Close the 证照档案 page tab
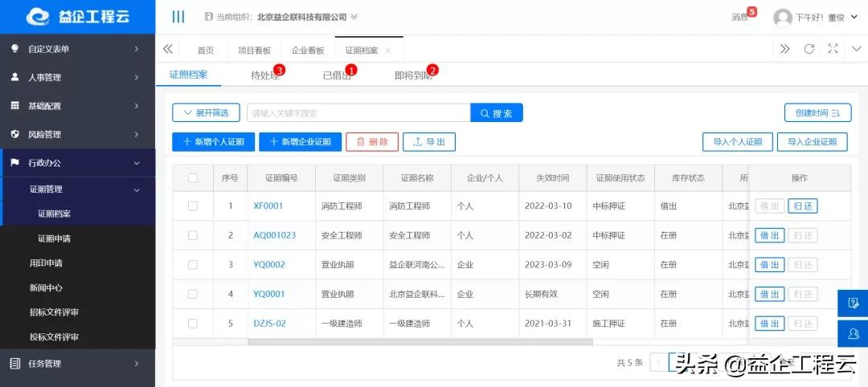Viewport: 868px width, 387px height. pyautogui.click(x=387, y=51)
